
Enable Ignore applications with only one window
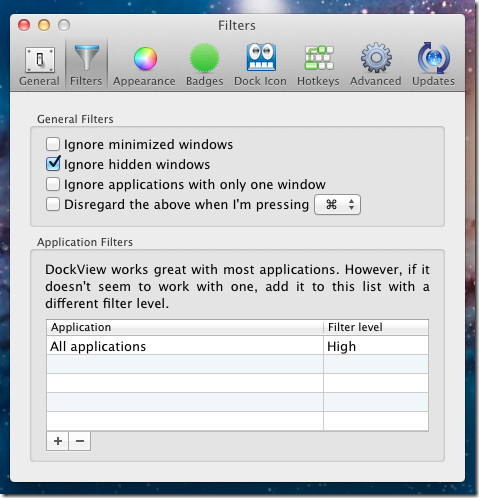[53, 184]
